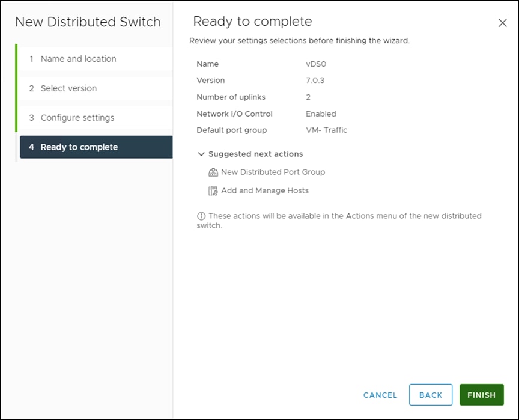
Task: Click the New Distributed Port Group icon
Action: [x=213, y=172]
